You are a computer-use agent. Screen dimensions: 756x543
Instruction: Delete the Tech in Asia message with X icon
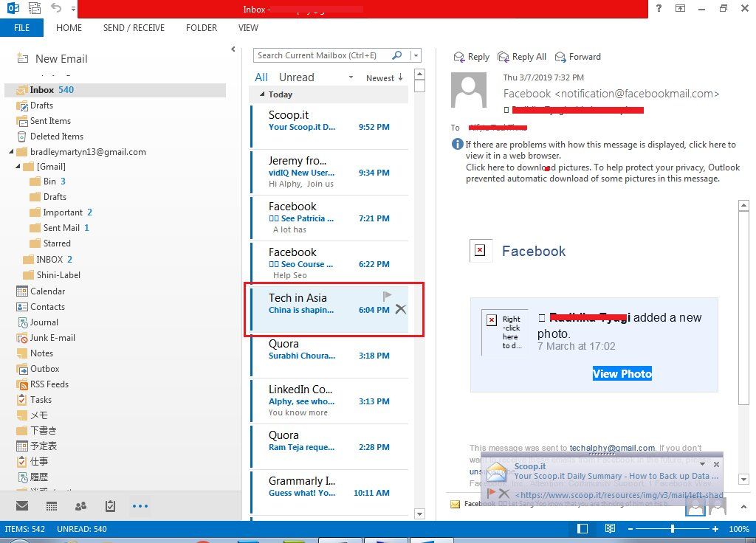point(401,309)
